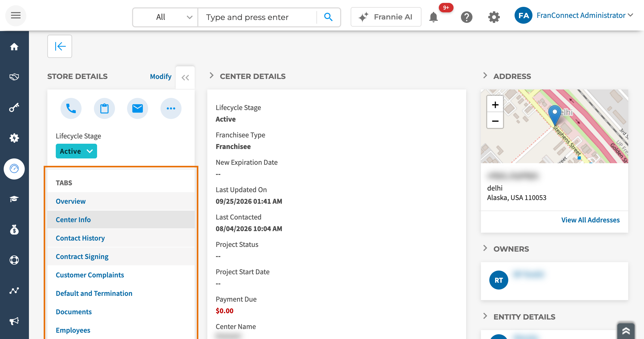Select the Contract Signing tab

point(121,257)
